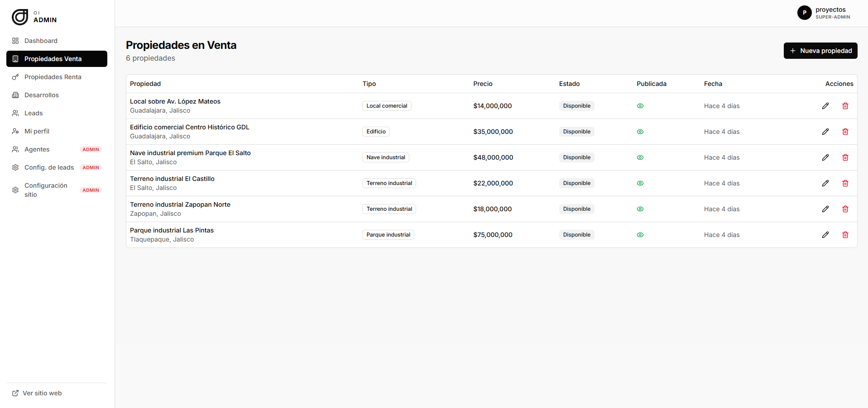The image size is (868, 408).
Task: Edit the Local sobre Av. López Mateos property
Action: (825, 106)
